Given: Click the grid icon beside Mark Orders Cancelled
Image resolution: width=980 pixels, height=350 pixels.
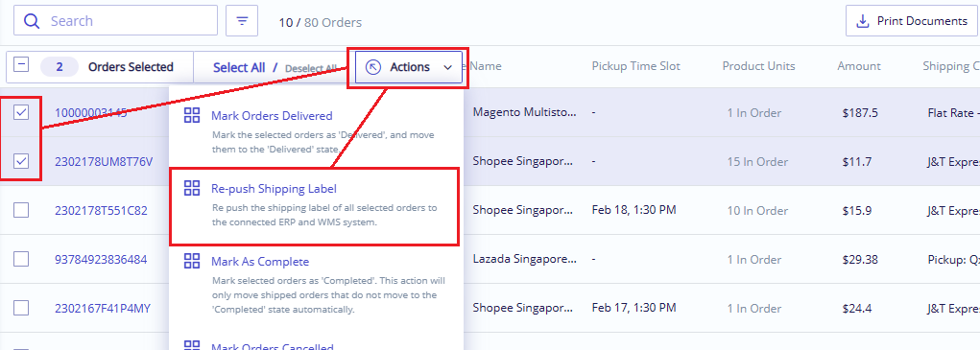Looking at the screenshot, I should point(192,345).
